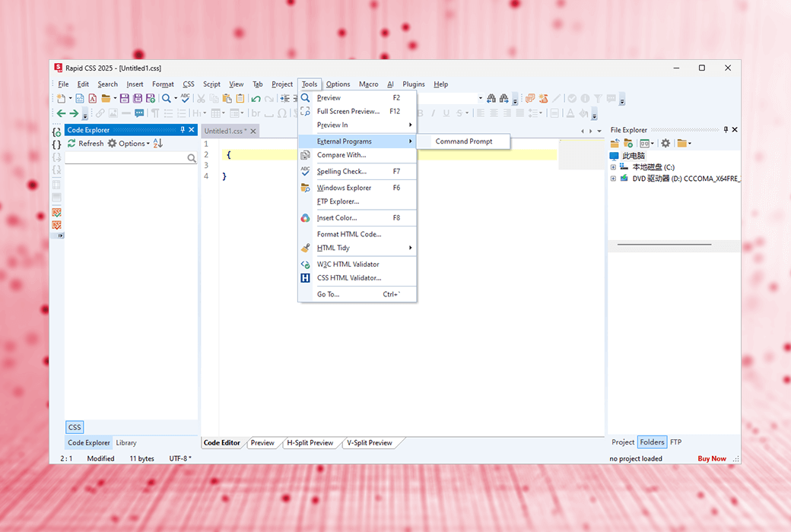This screenshot has height=532, width=791.
Task: Click the Options menu in the menu bar
Action: click(x=338, y=84)
